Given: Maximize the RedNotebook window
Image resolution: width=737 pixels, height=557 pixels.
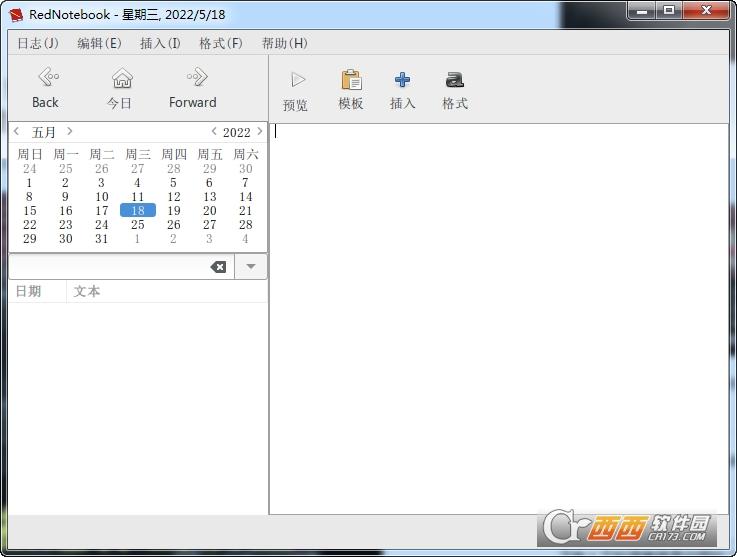Looking at the screenshot, I should pyautogui.click(x=669, y=10).
